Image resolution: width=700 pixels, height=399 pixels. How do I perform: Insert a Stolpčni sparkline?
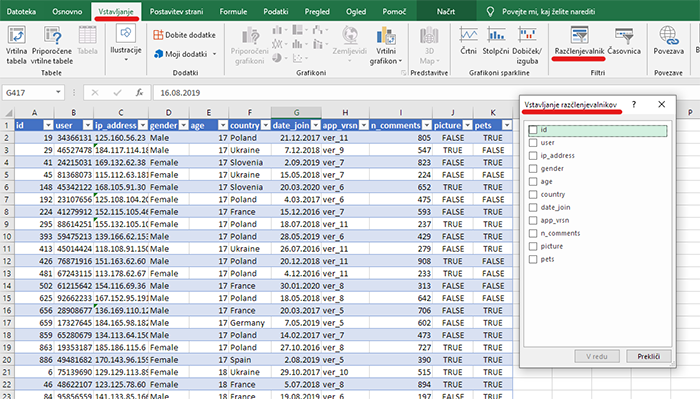tap(496, 41)
